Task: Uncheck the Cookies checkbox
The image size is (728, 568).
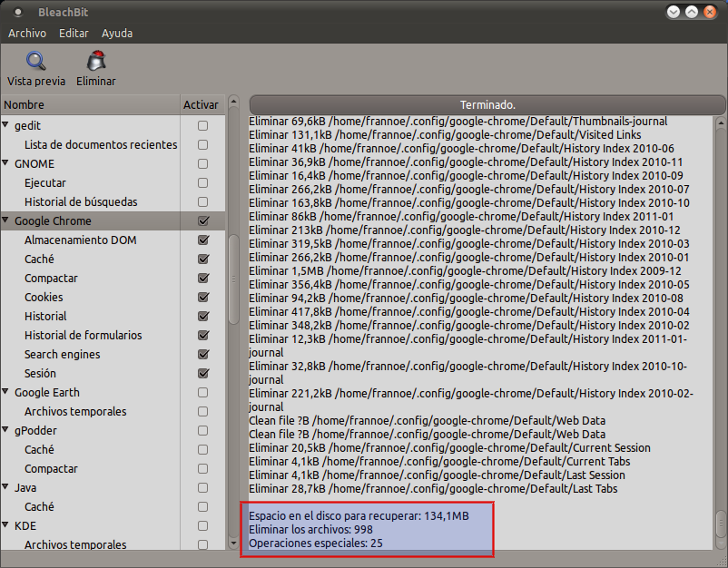Action: point(203,297)
